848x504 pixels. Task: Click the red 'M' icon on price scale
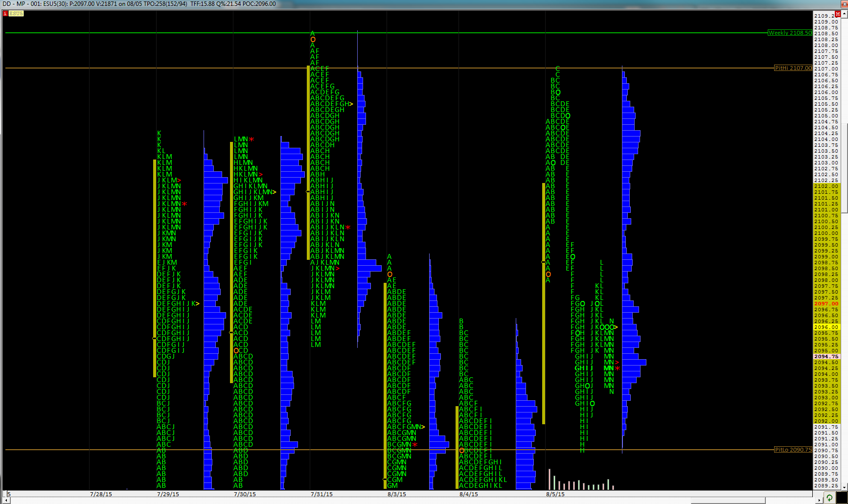click(838, 14)
